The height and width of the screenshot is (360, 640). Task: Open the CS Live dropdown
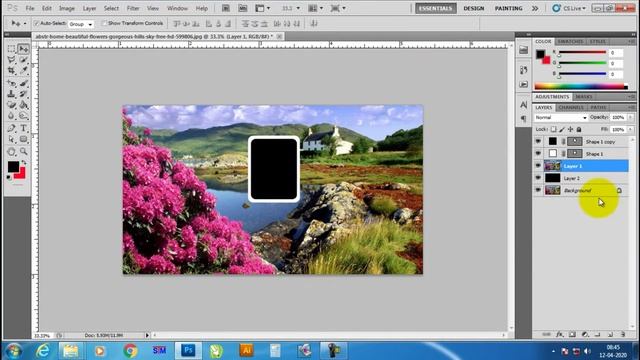point(569,8)
